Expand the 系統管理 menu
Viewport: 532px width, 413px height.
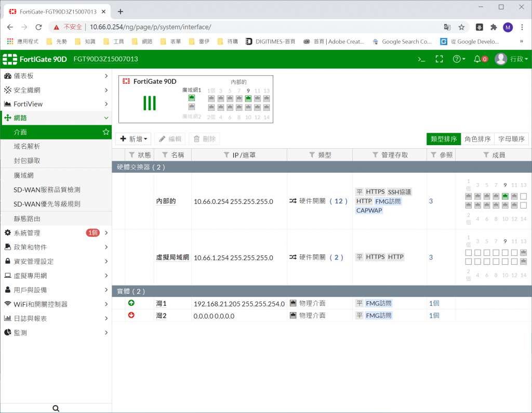click(x=56, y=233)
